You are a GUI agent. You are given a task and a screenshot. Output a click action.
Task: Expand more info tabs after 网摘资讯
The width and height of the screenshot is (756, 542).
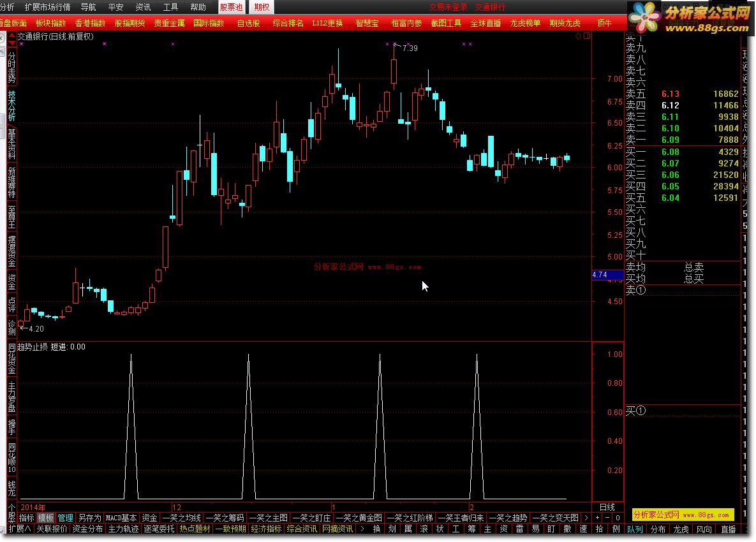pyautogui.click(x=362, y=529)
